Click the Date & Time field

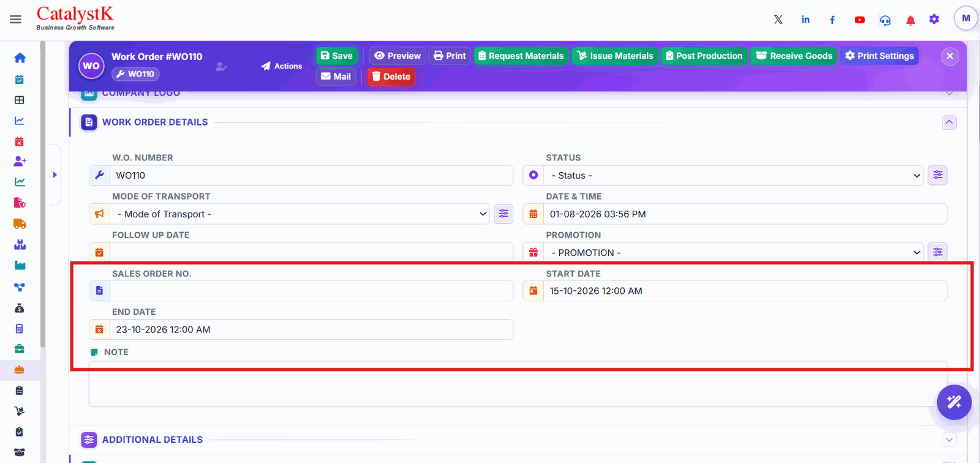click(x=745, y=214)
